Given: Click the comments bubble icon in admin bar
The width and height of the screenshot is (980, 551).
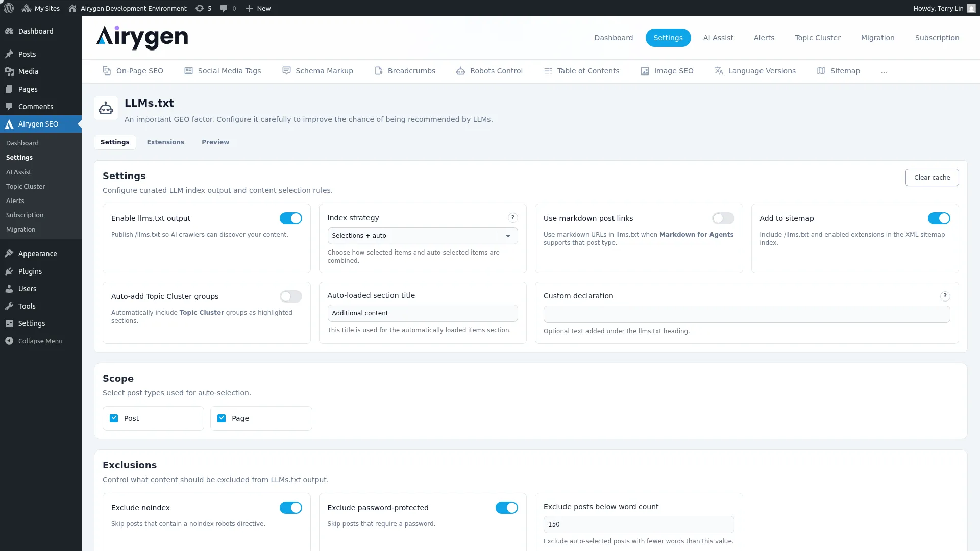Looking at the screenshot, I should pos(224,8).
